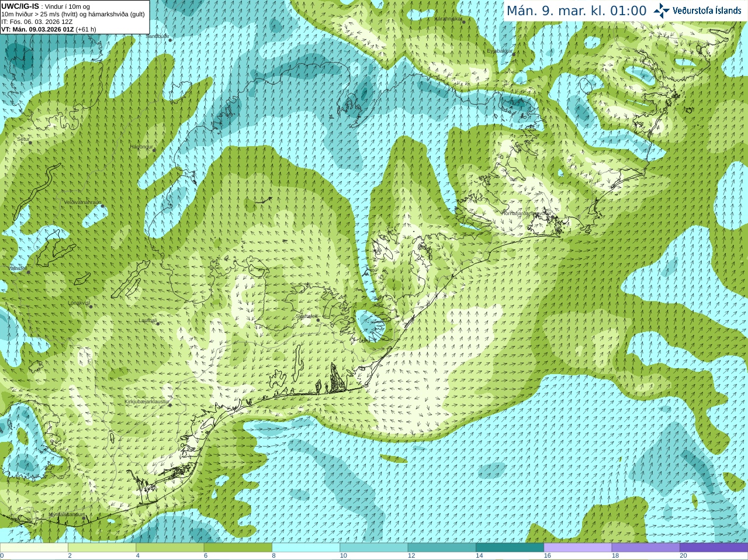Screen dimensions: 748x560
Task: Click the legend scale number 8
Action: [273, 556]
